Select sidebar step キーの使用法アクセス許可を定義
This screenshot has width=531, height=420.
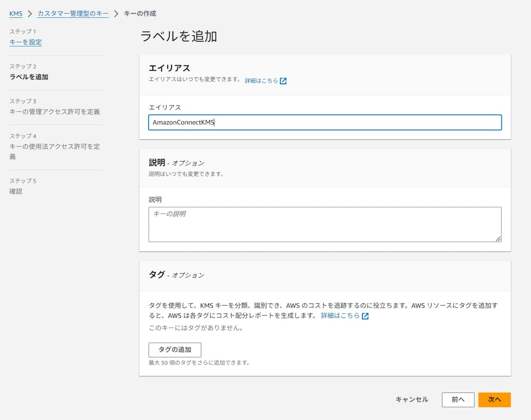[x=55, y=151]
